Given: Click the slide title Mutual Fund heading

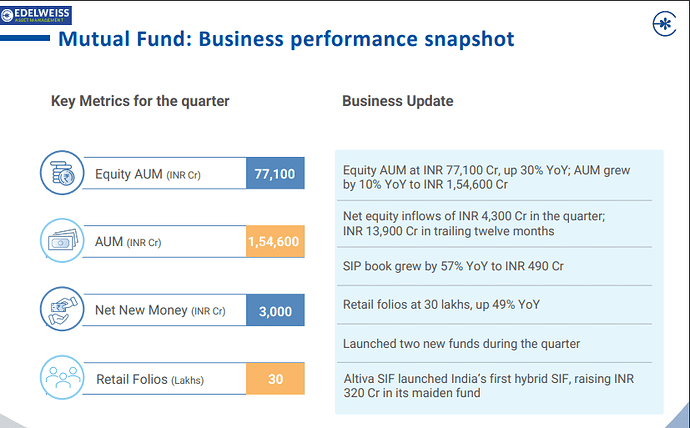Looking at the screenshot, I should tap(284, 40).
